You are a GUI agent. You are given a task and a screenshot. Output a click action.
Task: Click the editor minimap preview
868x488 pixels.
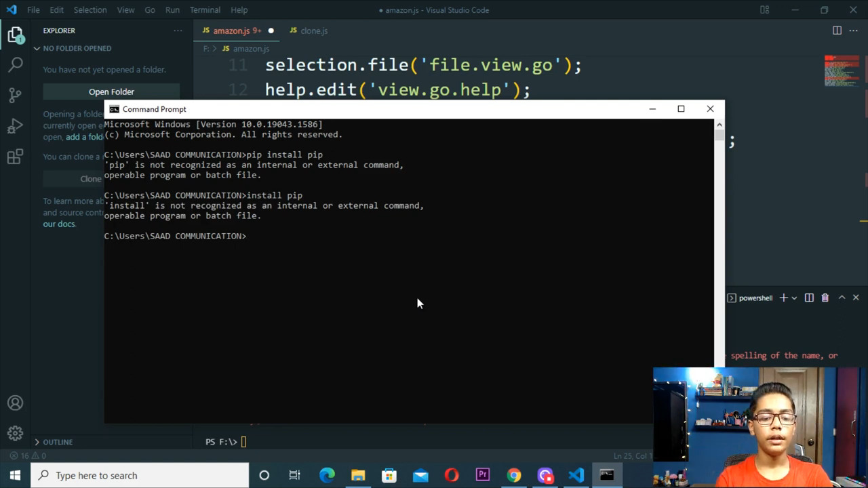(x=842, y=71)
